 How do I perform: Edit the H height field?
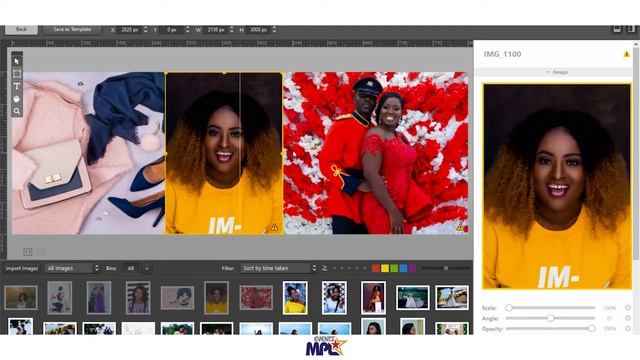pyautogui.click(x=258, y=30)
